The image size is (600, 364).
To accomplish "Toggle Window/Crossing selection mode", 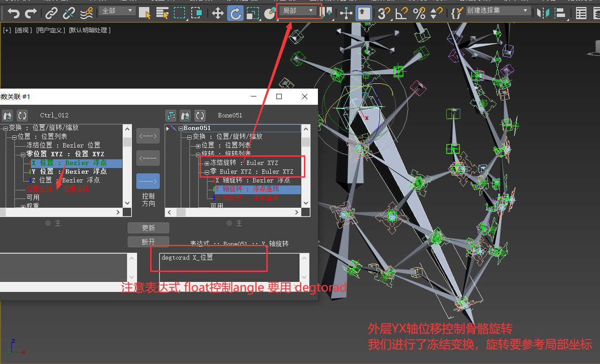I will (196, 13).
